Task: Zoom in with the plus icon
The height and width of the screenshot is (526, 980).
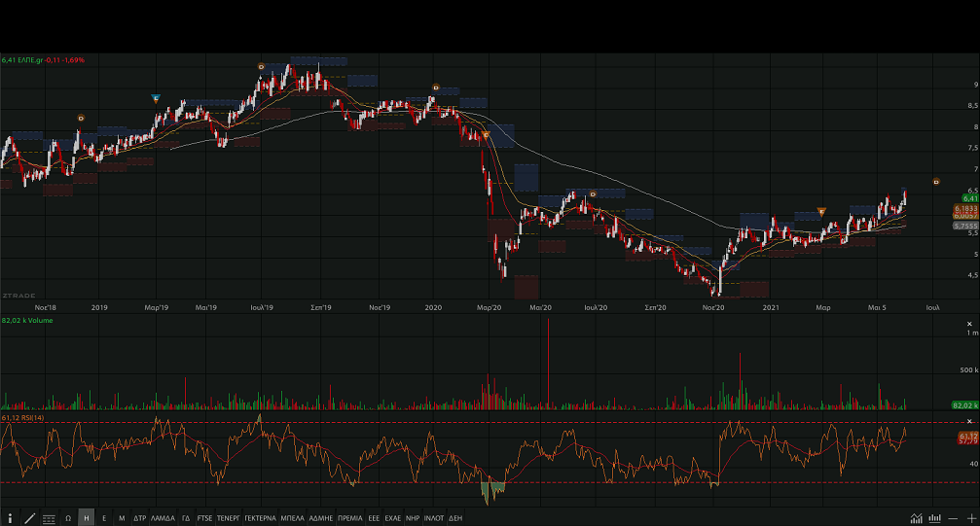Action: pos(970,518)
